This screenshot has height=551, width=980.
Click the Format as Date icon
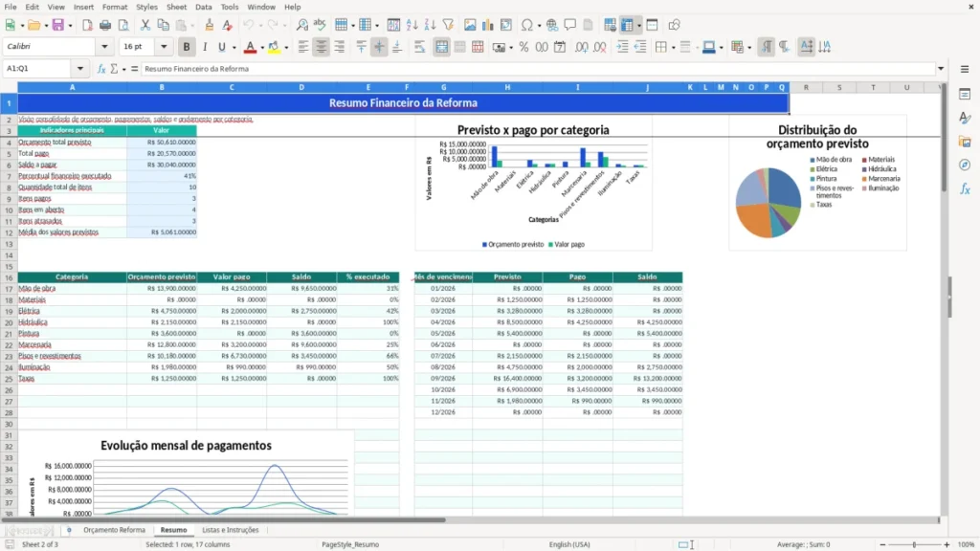[x=560, y=47]
